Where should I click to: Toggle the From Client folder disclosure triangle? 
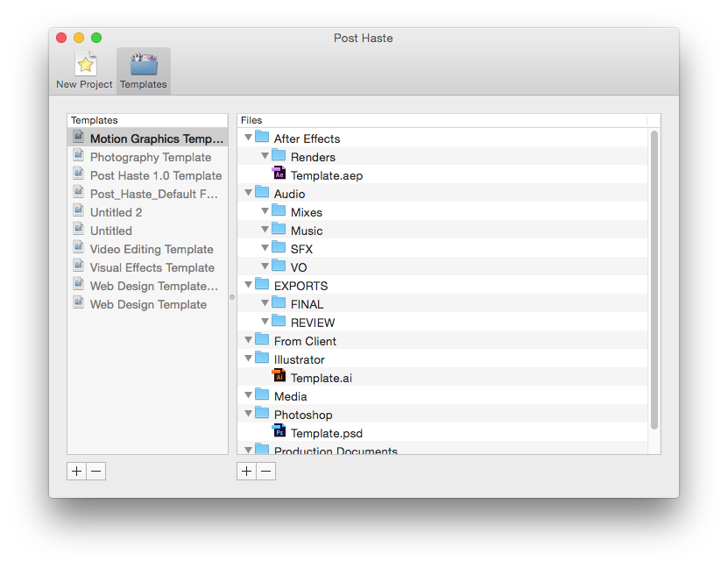point(248,340)
